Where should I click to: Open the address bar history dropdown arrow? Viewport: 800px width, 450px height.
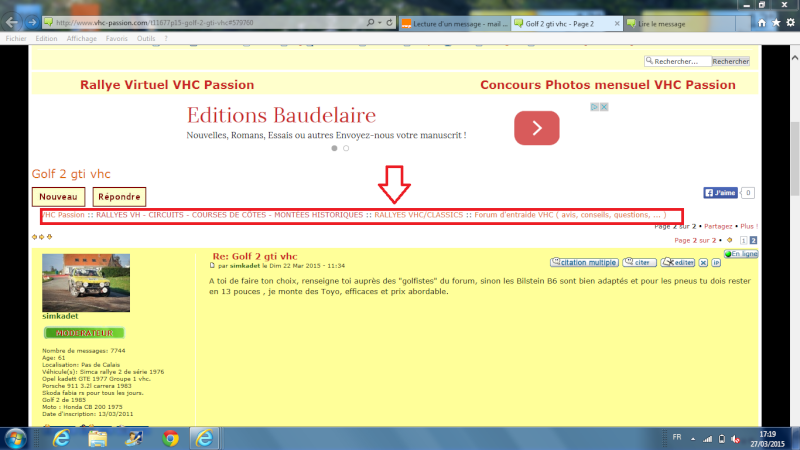380,22
